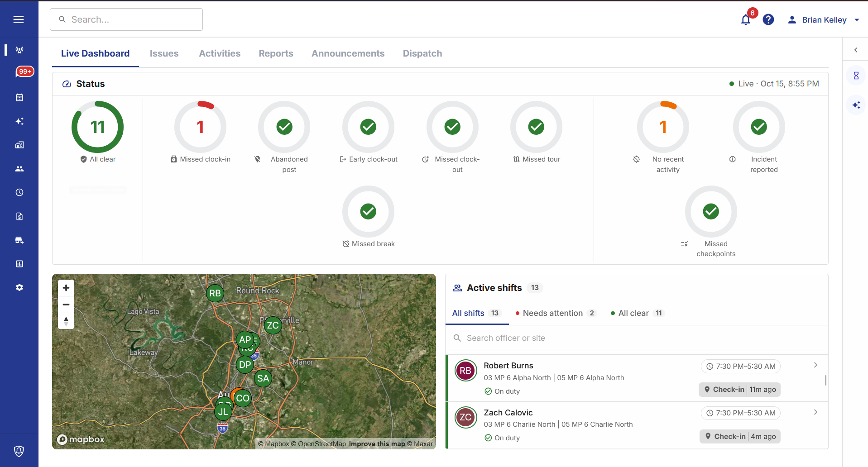The image size is (868, 467).
Task: Open the chart reports sidebar icon
Action: [19, 264]
